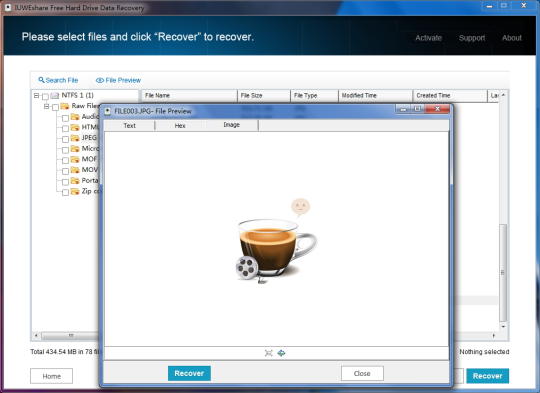Click the Porta folder icon
Image resolution: width=540 pixels, height=393 pixels.
point(75,180)
